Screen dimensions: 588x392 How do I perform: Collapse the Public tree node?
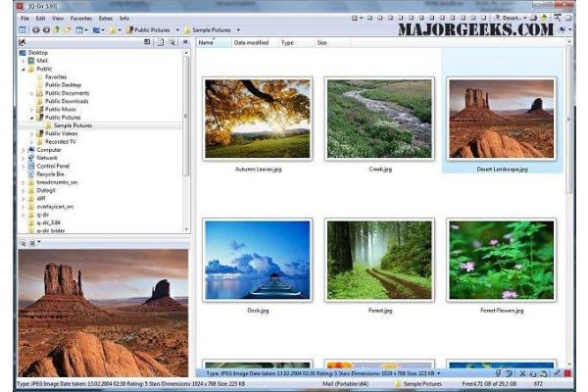click(x=24, y=69)
